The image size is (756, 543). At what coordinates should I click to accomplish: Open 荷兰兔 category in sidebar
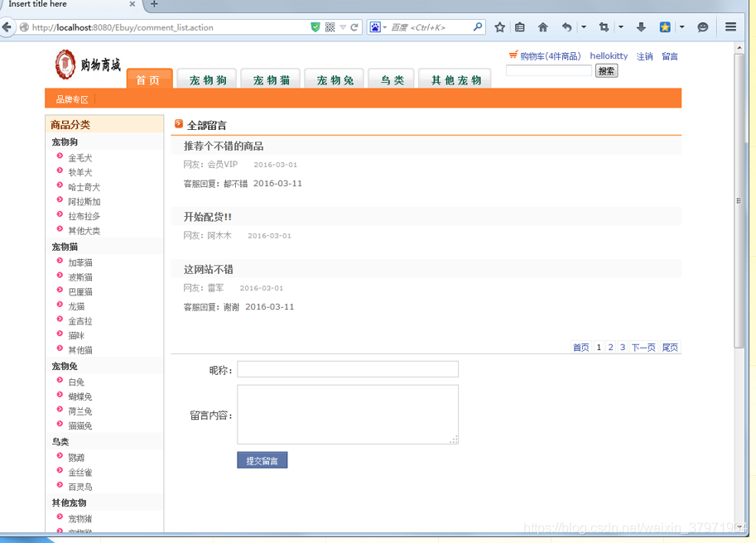(x=80, y=411)
